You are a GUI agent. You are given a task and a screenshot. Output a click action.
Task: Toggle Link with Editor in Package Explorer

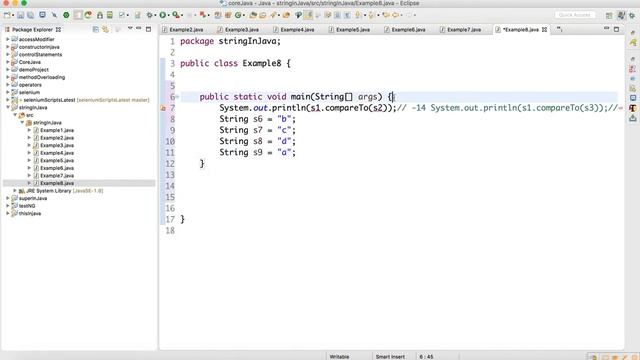pos(105,29)
